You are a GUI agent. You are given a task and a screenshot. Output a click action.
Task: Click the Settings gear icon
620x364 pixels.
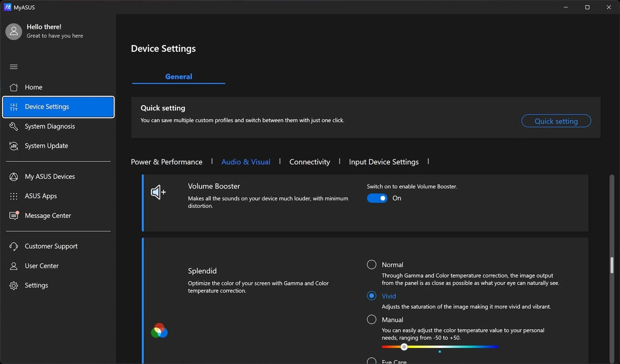click(x=14, y=286)
